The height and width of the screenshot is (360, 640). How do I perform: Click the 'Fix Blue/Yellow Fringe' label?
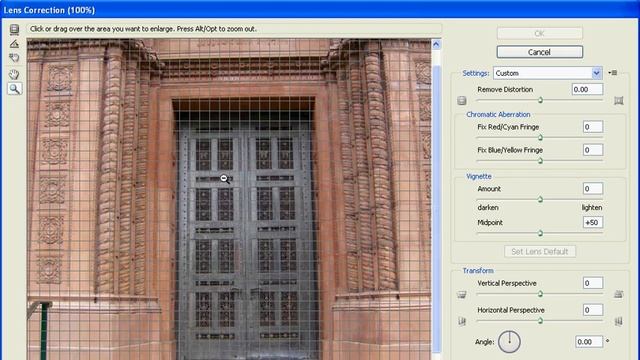click(x=510, y=150)
